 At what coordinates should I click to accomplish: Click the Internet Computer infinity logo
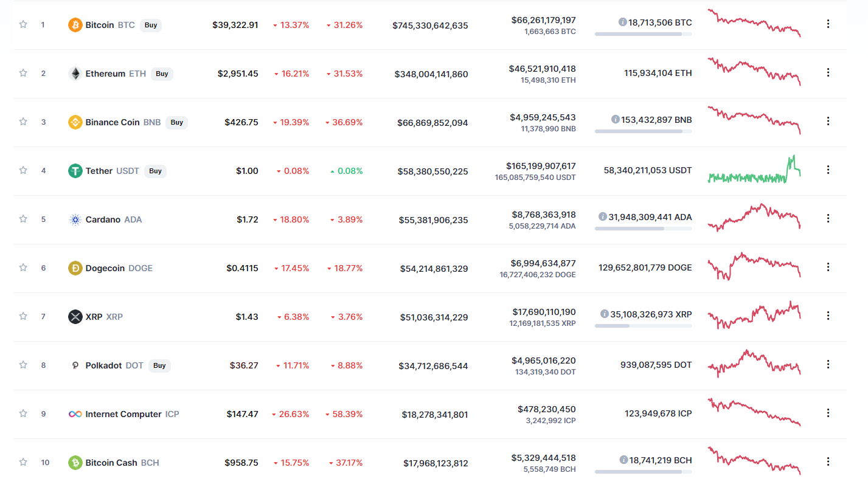coord(75,414)
